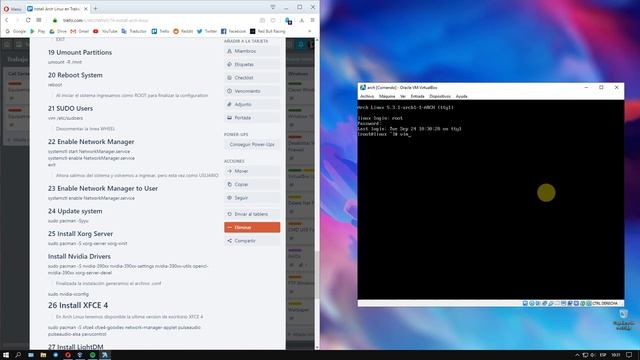Open the YouTube bookmark
The image size is (640, 360).
click(x=105, y=31)
